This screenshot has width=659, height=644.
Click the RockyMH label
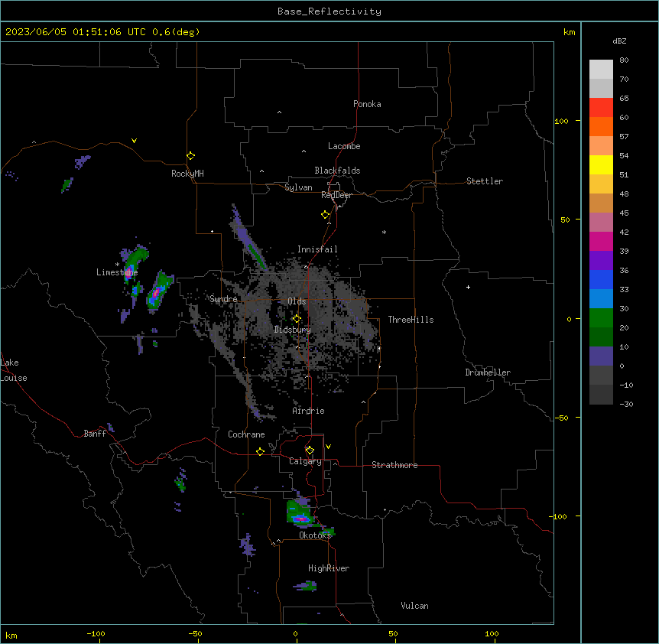187,174
